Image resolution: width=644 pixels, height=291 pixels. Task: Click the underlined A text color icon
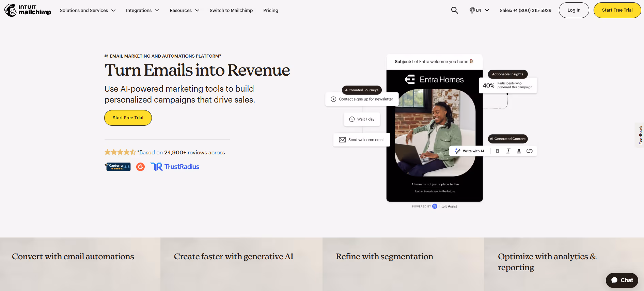tap(519, 151)
